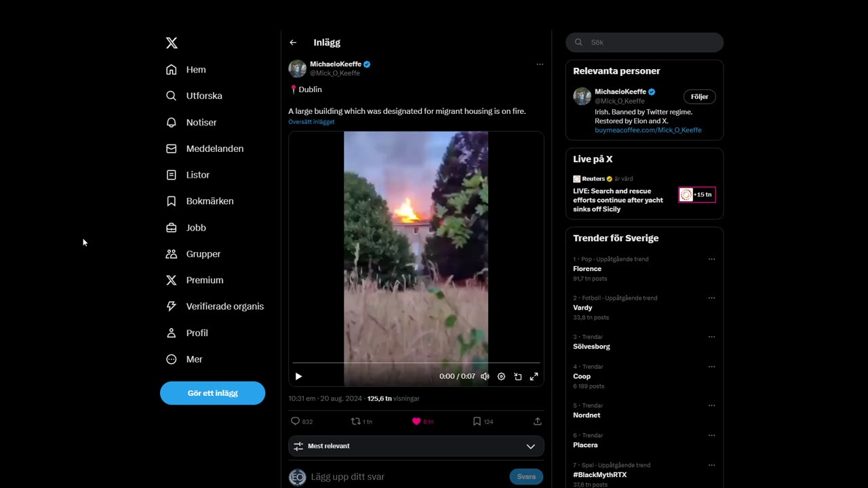The width and height of the screenshot is (868, 488).
Task: Click the reply comment icon
Action: pos(295,421)
